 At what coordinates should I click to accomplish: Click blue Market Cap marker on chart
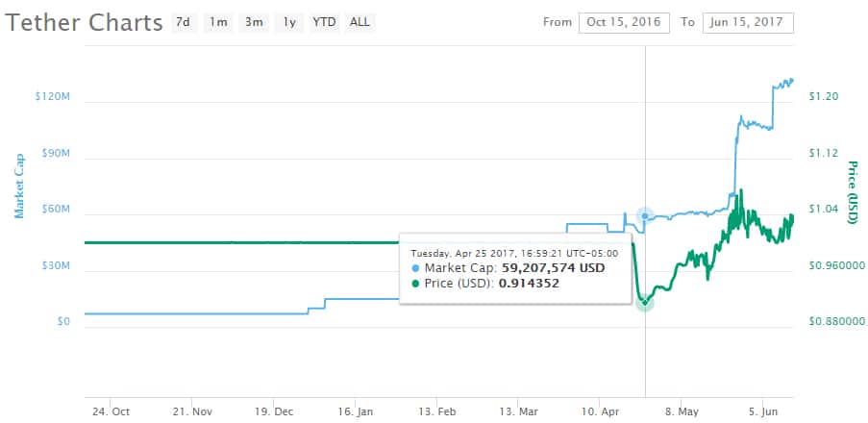pyautogui.click(x=644, y=216)
